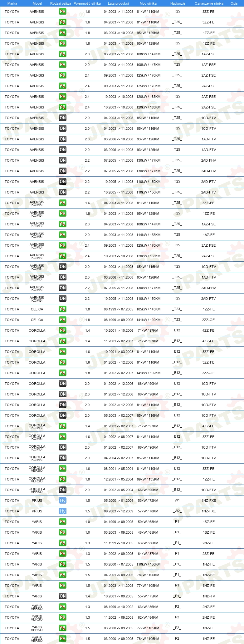244x644 pixels.
Task: Click diesel ON icon in Corolla Kombi 04.2004 row
Action: tap(62, 458)
